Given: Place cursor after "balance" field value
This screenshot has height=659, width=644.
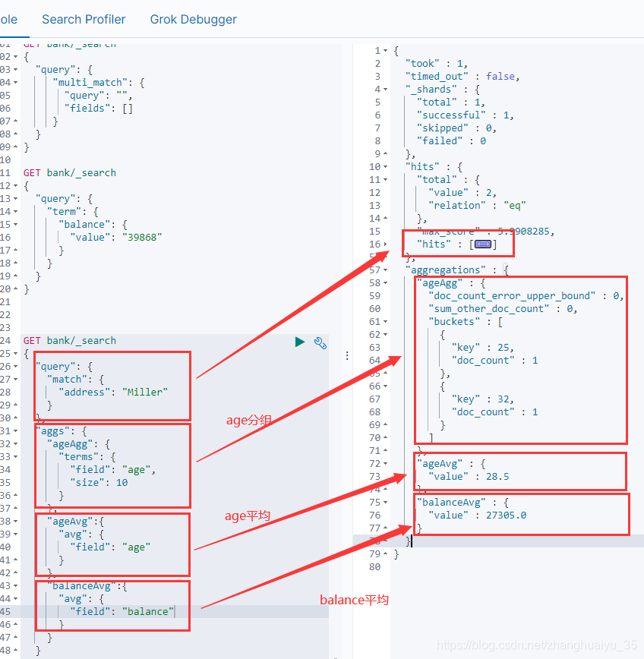Looking at the screenshot, I should [x=175, y=611].
